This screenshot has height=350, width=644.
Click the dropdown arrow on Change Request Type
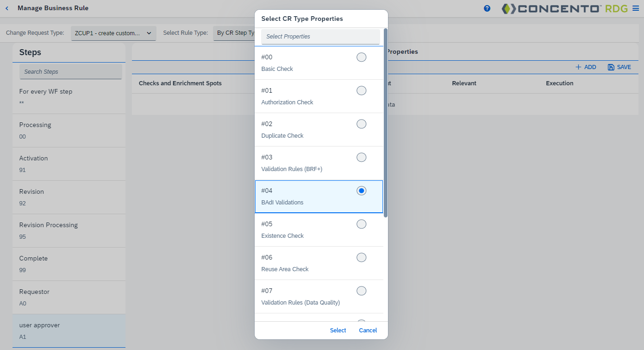[x=148, y=33]
